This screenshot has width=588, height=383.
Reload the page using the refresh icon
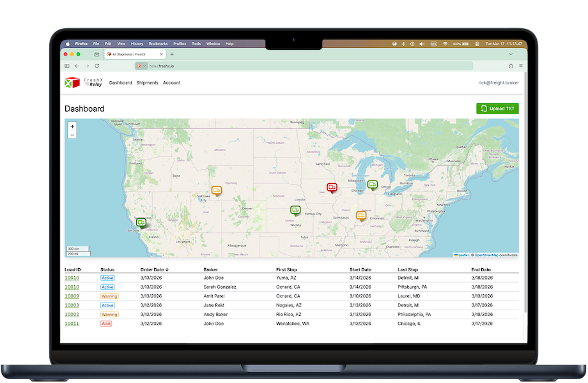(x=96, y=65)
